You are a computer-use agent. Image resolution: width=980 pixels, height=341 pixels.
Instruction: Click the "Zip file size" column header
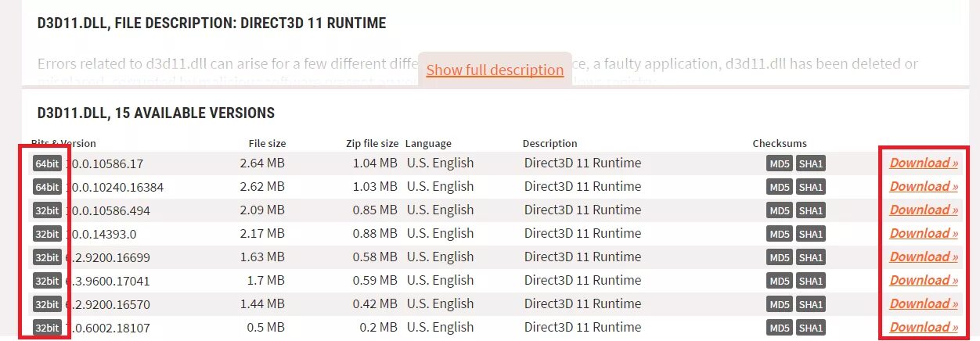(373, 143)
